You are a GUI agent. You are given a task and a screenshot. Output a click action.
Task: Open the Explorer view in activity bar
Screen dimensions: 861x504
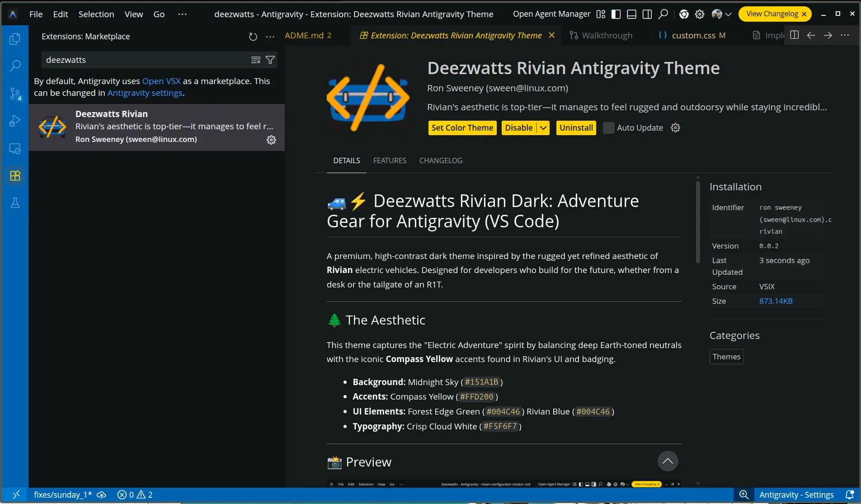(x=15, y=39)
